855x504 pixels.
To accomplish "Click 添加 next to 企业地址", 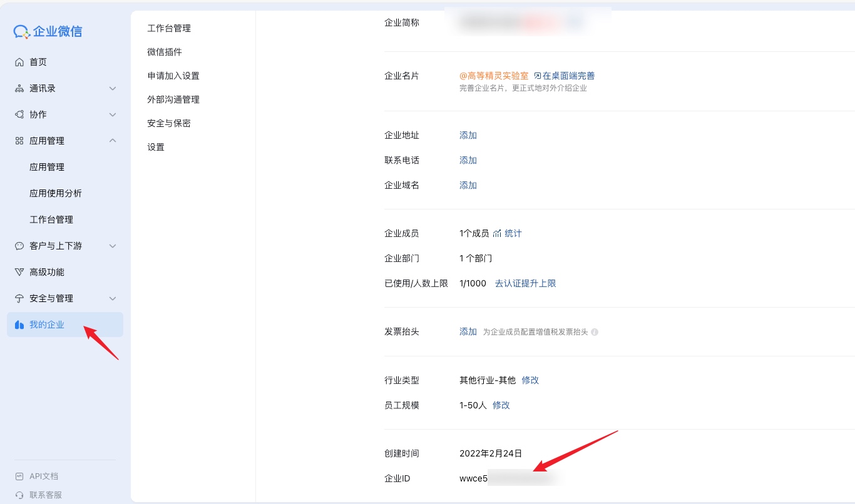I will point(468,135).
